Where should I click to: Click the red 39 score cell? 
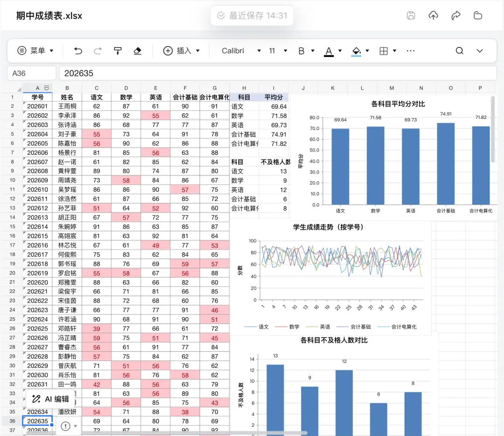coord(97,329)
